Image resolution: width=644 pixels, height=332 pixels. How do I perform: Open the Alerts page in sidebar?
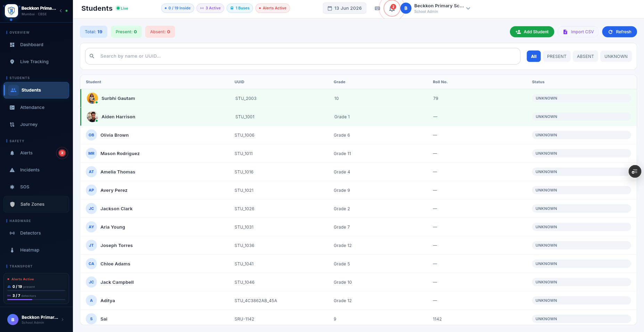coord(36,153)
